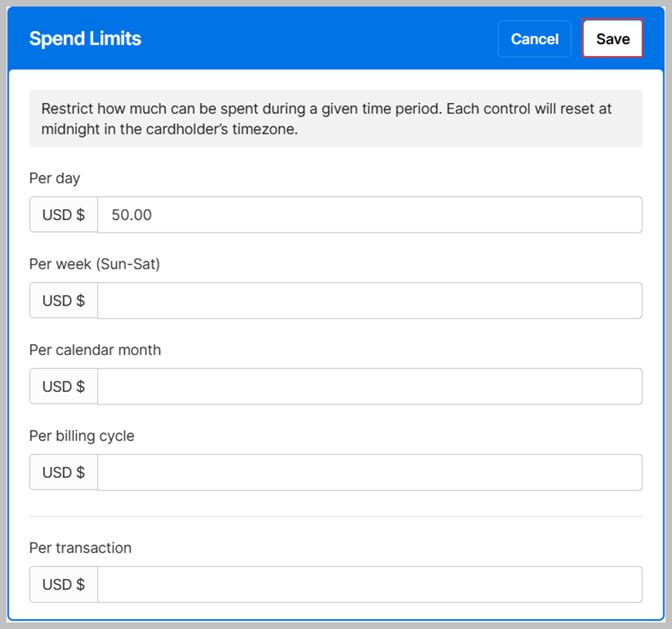Click the Per billing cycle label
This screenshot has width=672, height=629.
click(x=82, y=436)
